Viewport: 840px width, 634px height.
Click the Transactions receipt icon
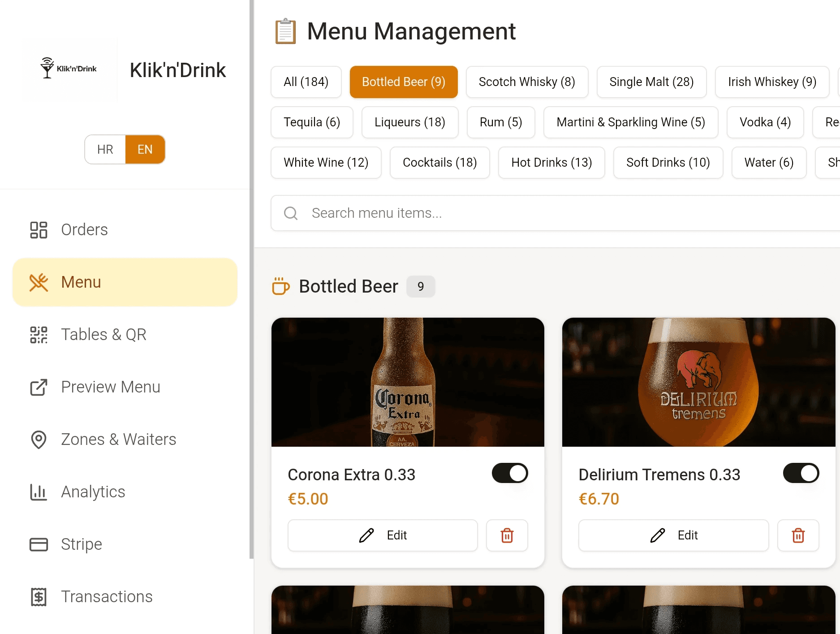click(39, 597)
